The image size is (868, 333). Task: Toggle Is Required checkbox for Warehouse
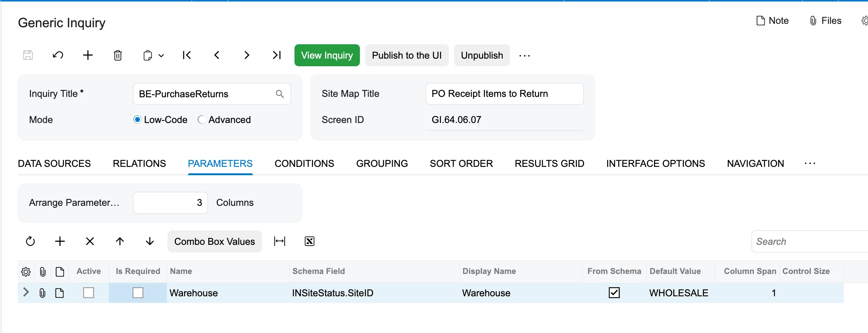coord(138,293)
